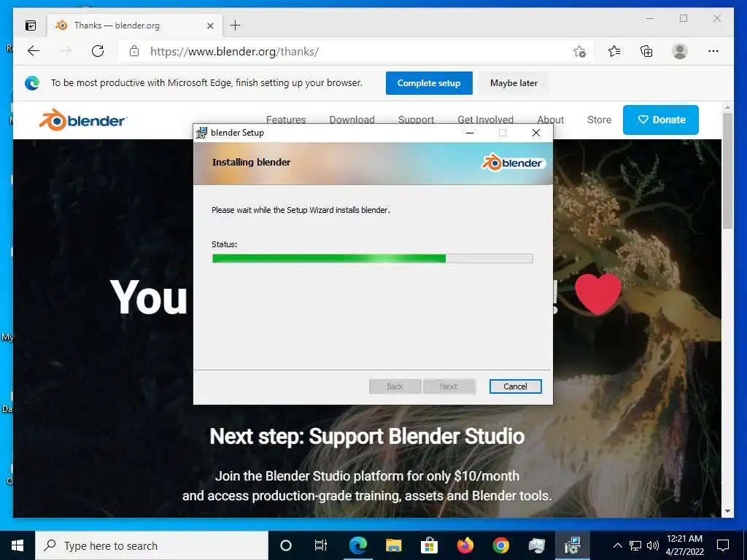Viewport: 747px width, 560px height.
Task: Open the Download menu on blender.org
Action: (x=352, y=120)
